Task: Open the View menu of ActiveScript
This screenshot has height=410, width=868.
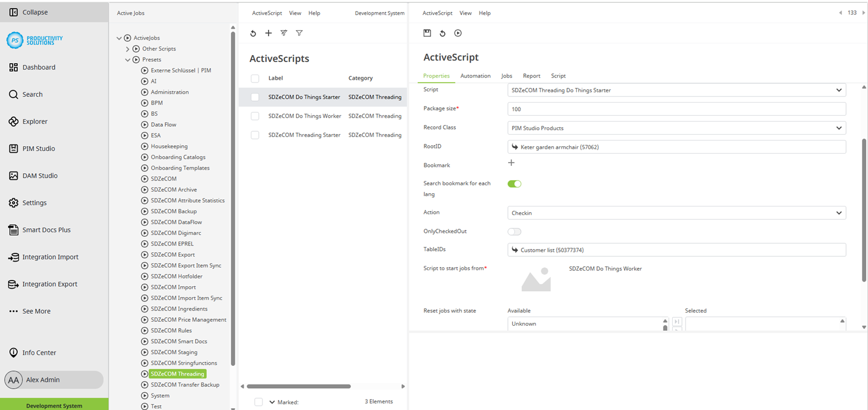Action: coord(466,13)
